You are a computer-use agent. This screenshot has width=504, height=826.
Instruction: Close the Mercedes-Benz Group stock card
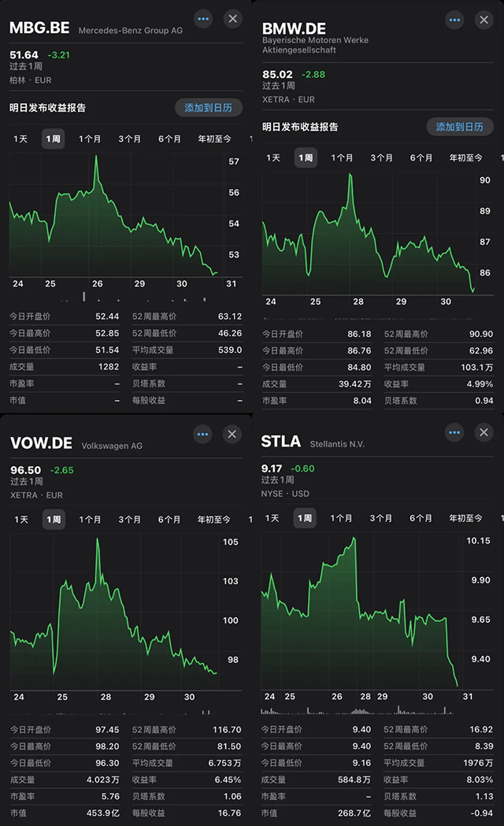coord(233,19)
